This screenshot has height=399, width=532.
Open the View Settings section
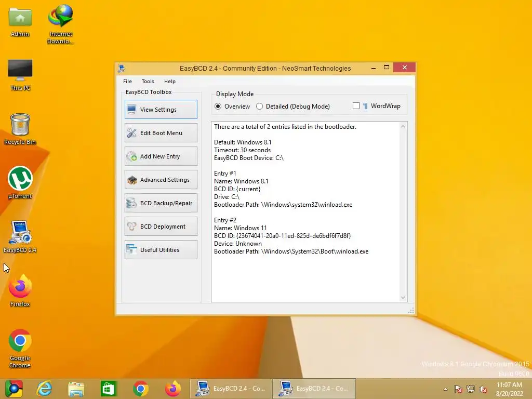click(161, 109)
